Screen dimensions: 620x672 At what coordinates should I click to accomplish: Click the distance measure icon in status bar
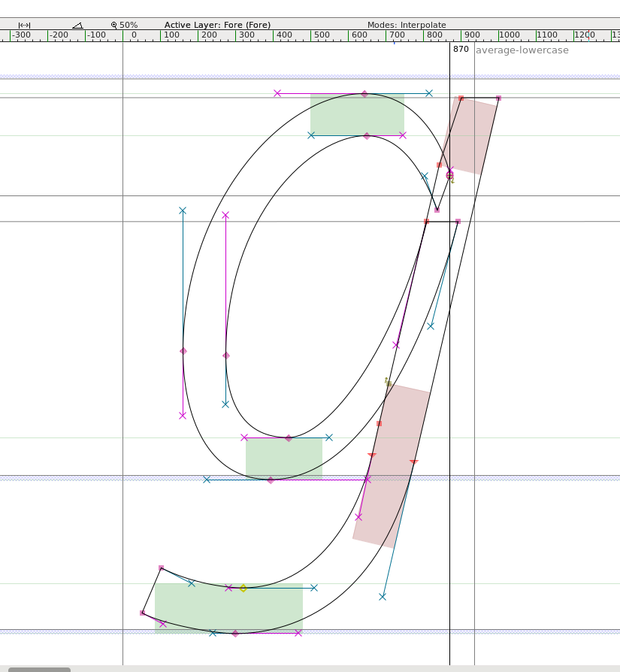[24, 25]
